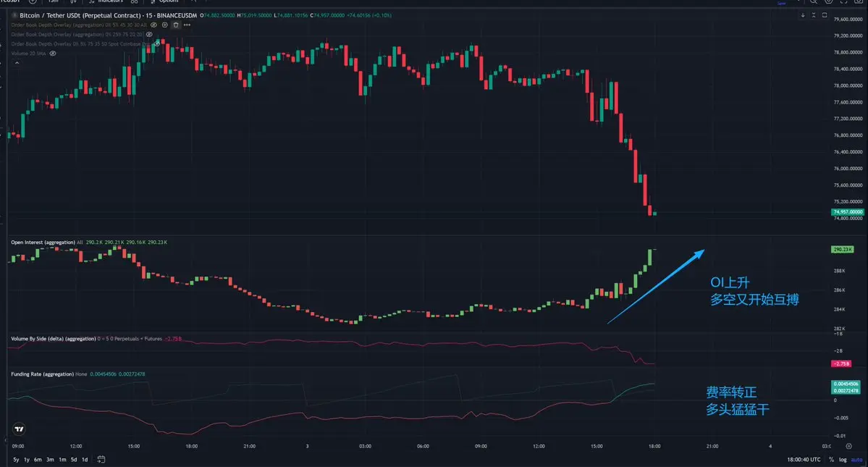
Task: Set chart range to 1m
Action: (x=62, y=459)
